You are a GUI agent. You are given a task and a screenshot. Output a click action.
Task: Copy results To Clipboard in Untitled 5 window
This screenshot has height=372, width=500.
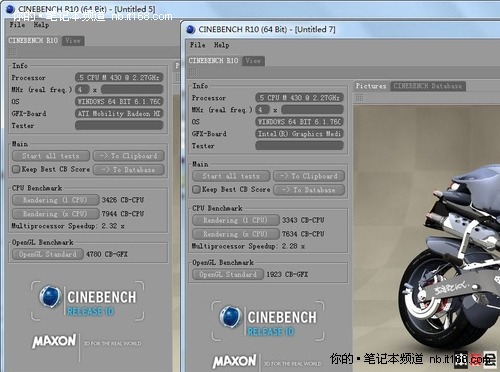tap(129, 156)
